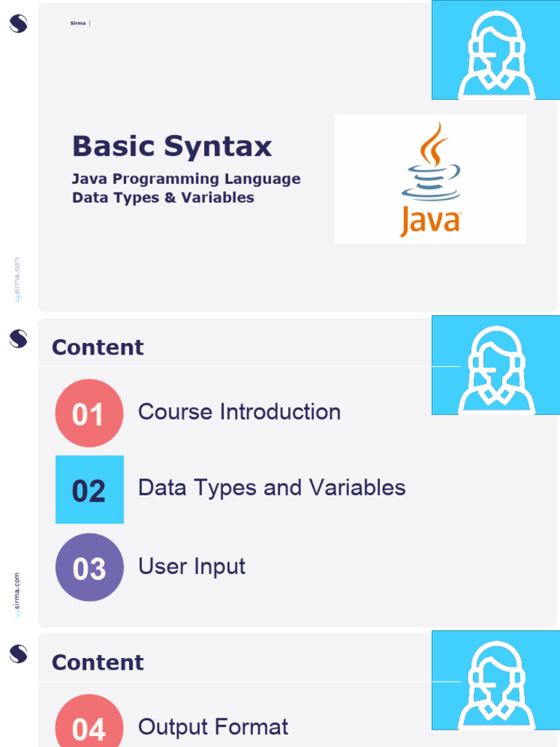
Task: Select the purple 03 circle badge
Action: [x=90, y=568]
